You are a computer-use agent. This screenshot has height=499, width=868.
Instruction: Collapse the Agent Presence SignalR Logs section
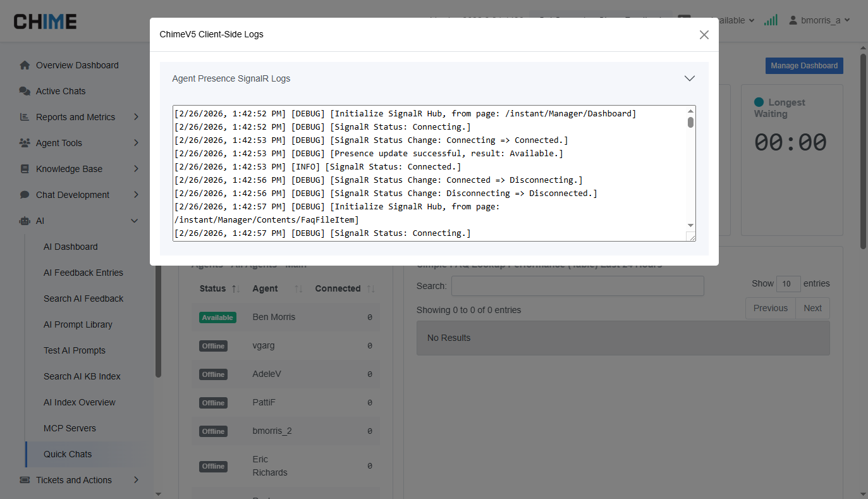click(690, 78)
